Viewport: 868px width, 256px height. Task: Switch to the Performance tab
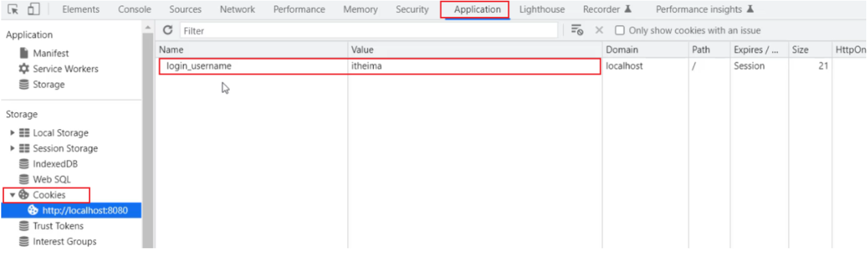coord(299,10)
